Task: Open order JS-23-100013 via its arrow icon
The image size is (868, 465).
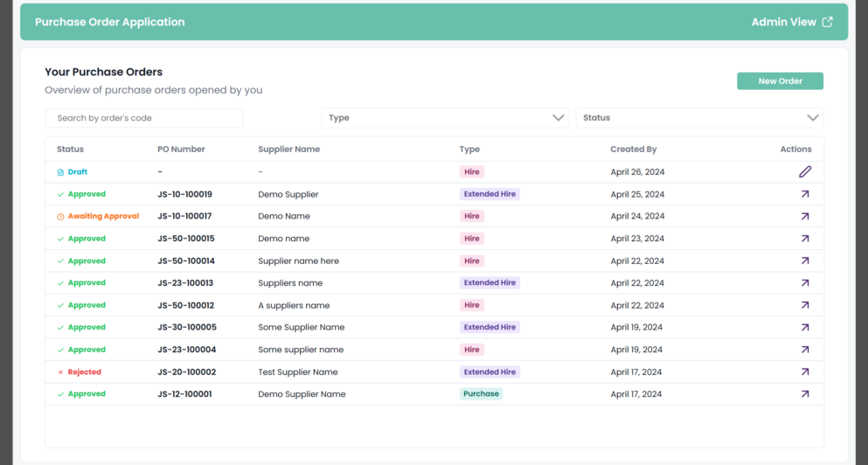Action: pyautogui.click(x=805, y=283)
